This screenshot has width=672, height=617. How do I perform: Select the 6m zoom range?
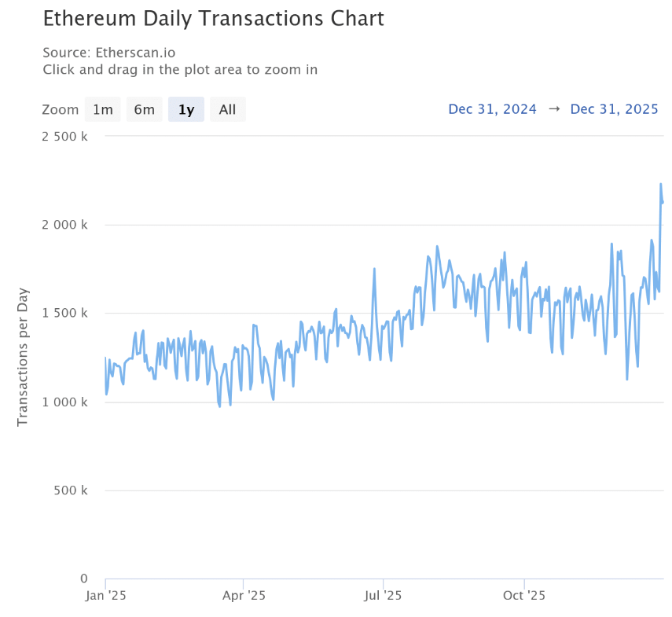(144, 109)
